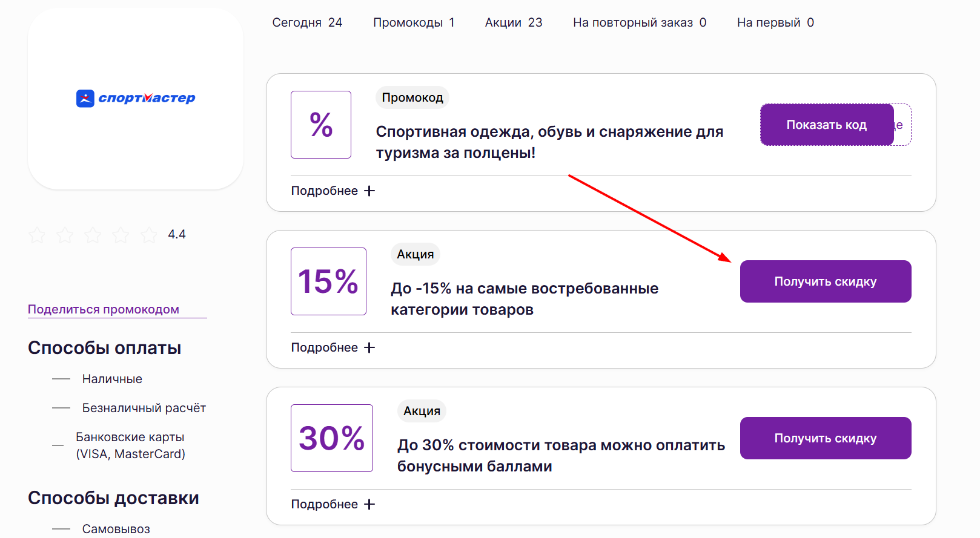Open the Акции tab
This screenshot has height=538, width=980.
coord(512,22)
